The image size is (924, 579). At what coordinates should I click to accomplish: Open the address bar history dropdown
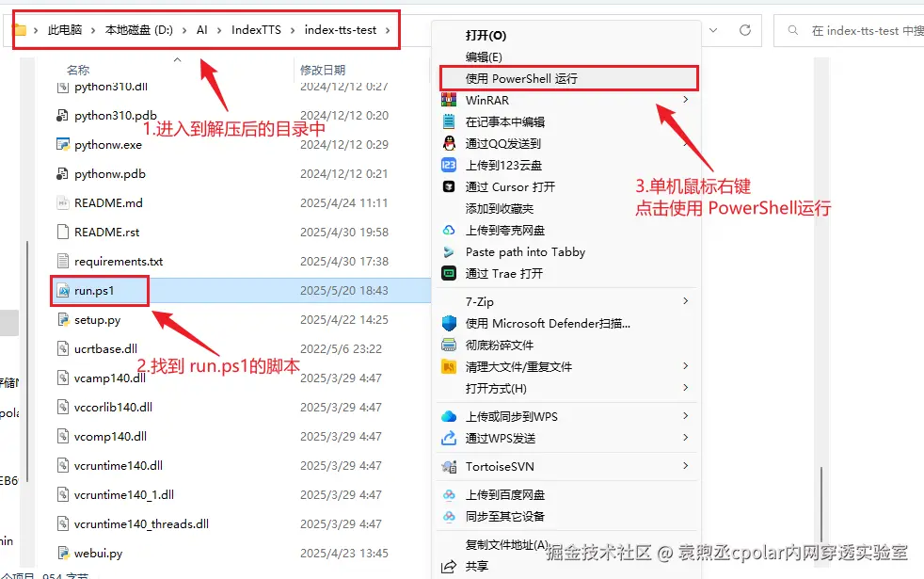(x=713, y=30)
